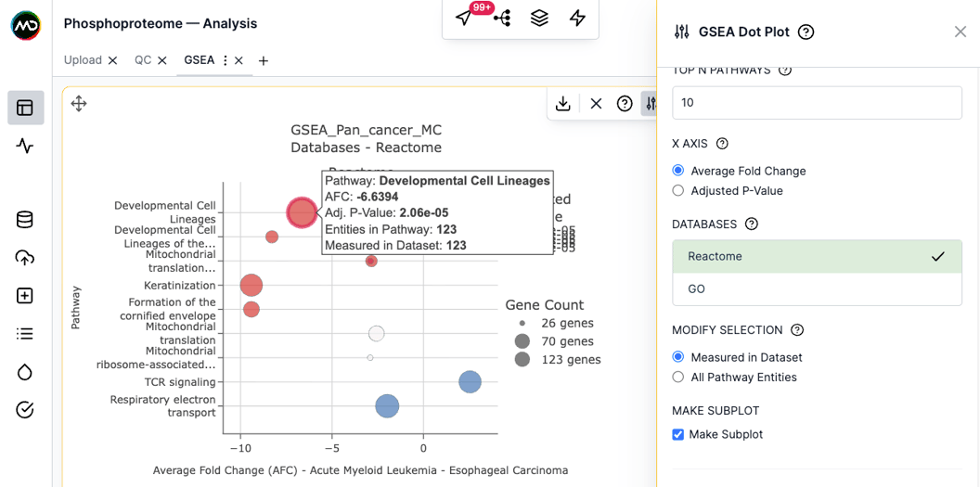The image size is (980, 487).
Task: Click the Respiratory electron transport bubble
Action: pos(388,406)
